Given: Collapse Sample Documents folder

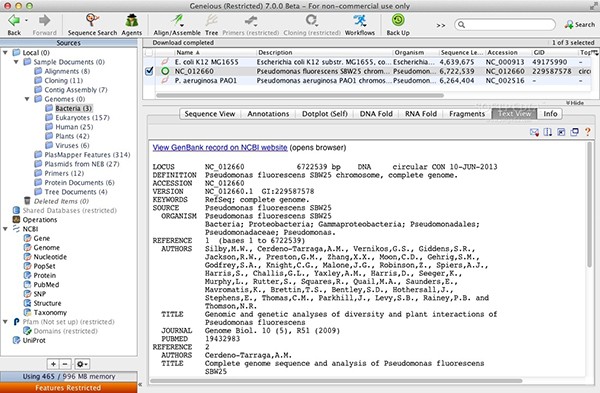Looking at the screenshot, I should click(x=16, y=62).
